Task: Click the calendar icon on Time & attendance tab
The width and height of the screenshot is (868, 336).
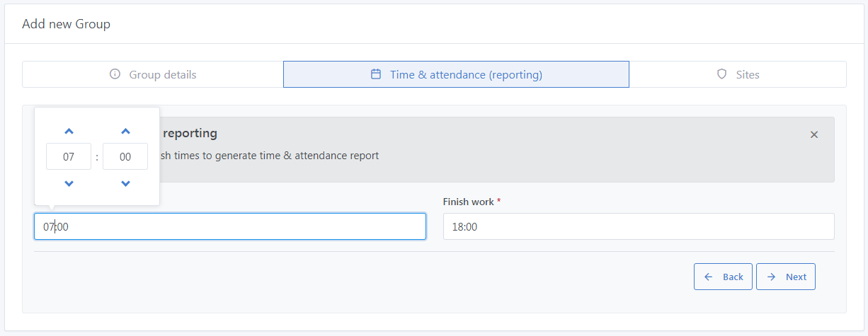Action: 376,74
